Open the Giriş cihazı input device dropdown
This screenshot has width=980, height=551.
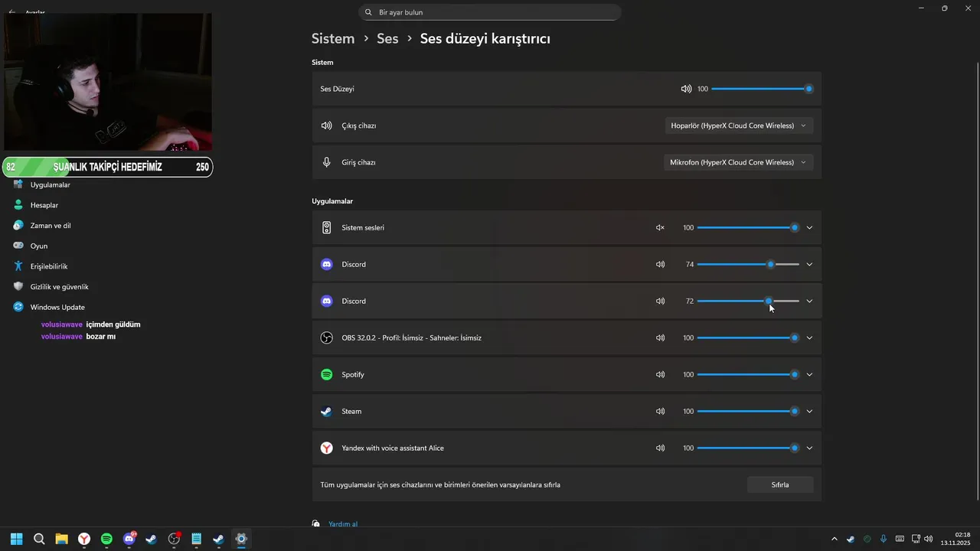coord(739,162)
